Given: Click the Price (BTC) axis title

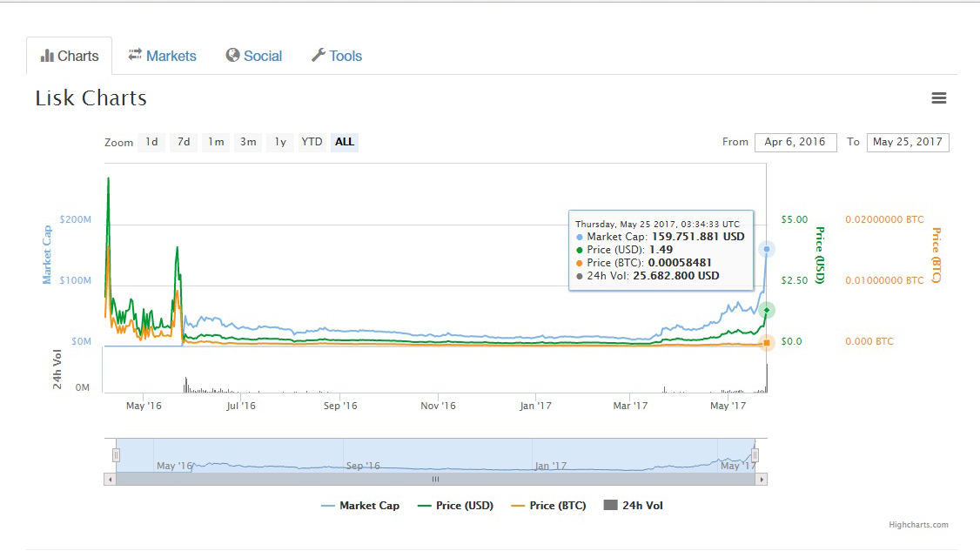Looking at the screenshot, I should 936,255.
